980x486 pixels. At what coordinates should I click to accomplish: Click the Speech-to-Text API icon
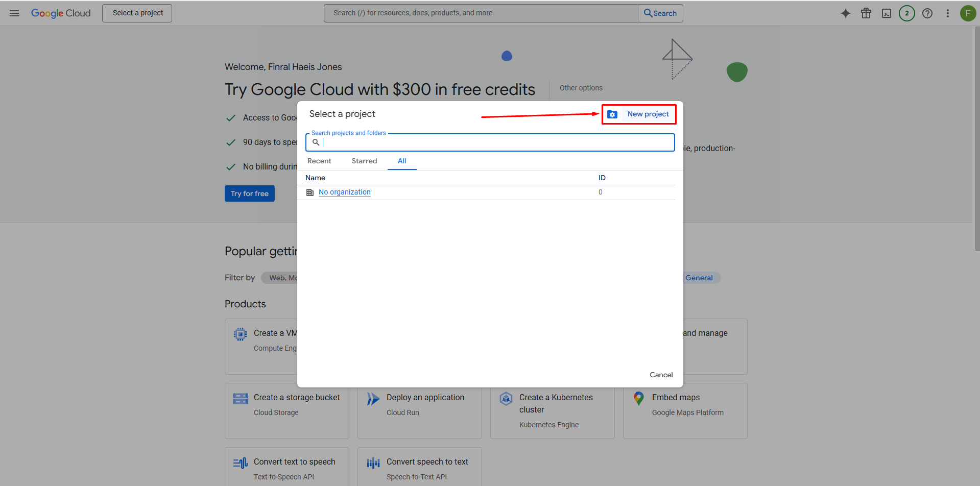point(373,463)
